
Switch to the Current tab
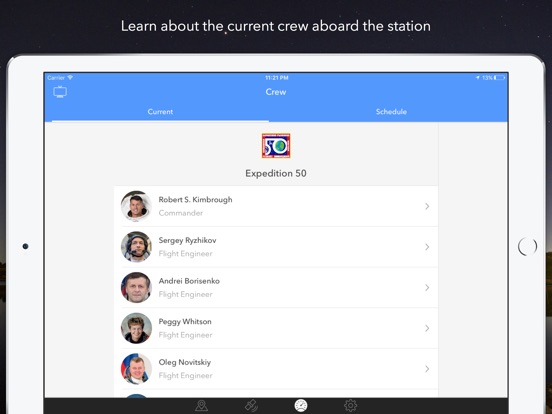160,112
